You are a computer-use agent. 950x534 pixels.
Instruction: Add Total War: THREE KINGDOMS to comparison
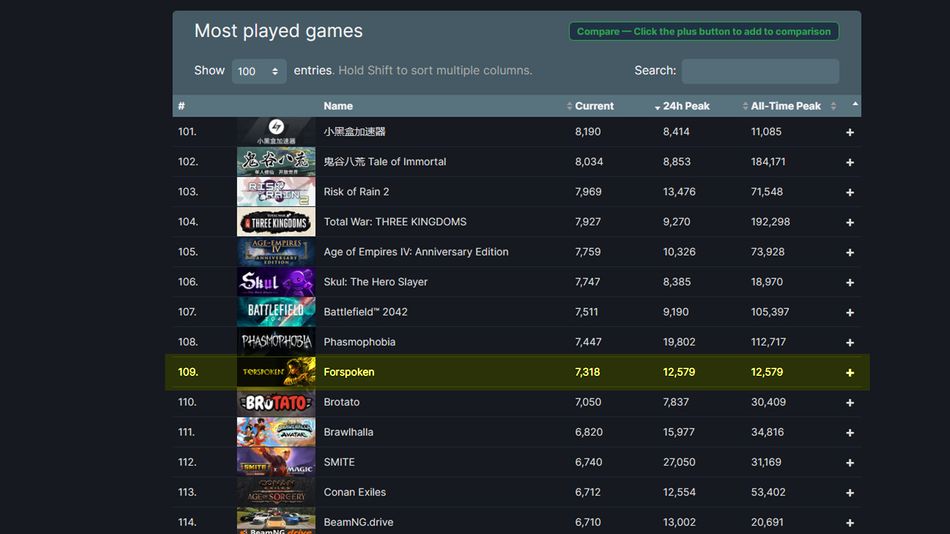pyautogui.click(x=849, y=222)
